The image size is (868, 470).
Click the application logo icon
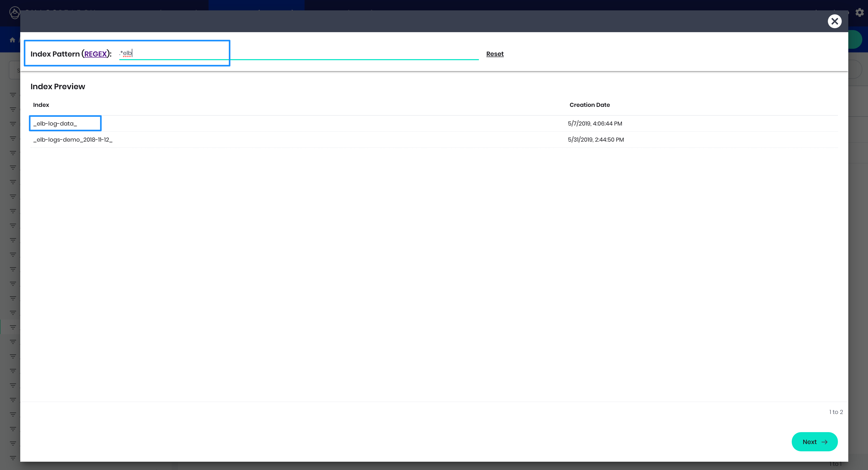point(15,13)
